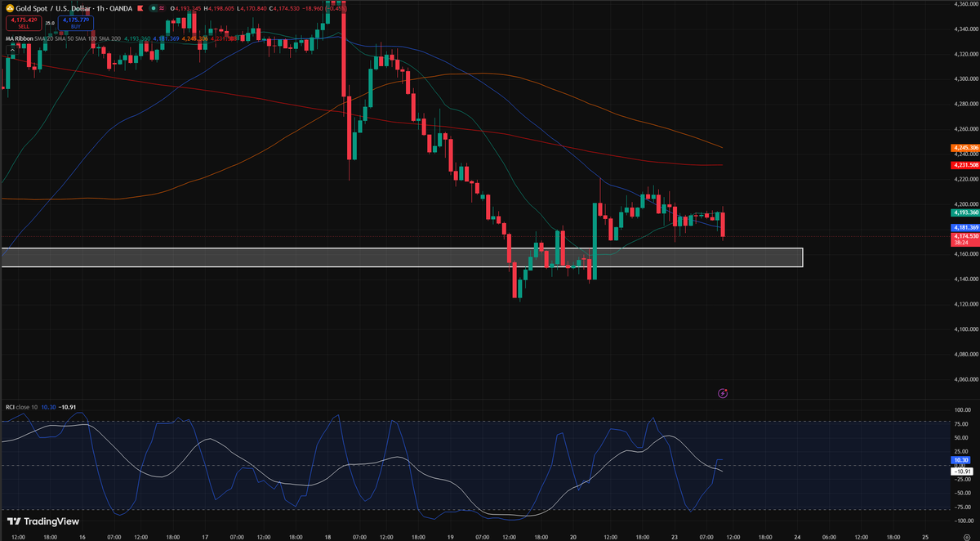This screenshot has width=980, height=541.
Task: Click the 4,140.000 price scale label
Action: (964, 279)
